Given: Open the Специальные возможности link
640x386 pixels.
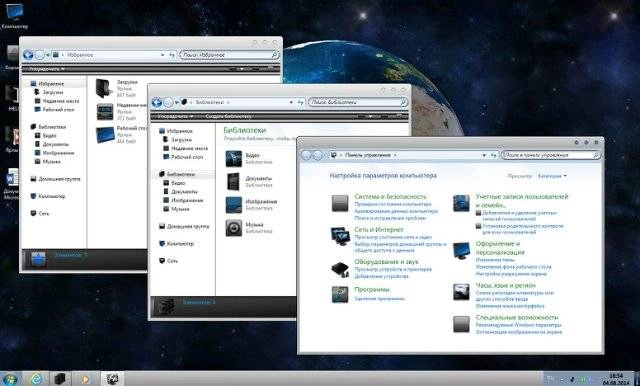Looking at the screenshot, I should click(517, 317).
